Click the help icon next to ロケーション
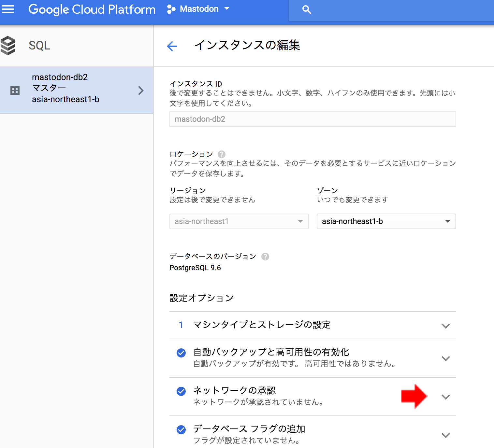Viewport: 494px width, 448px height. [x=222, y=154]
